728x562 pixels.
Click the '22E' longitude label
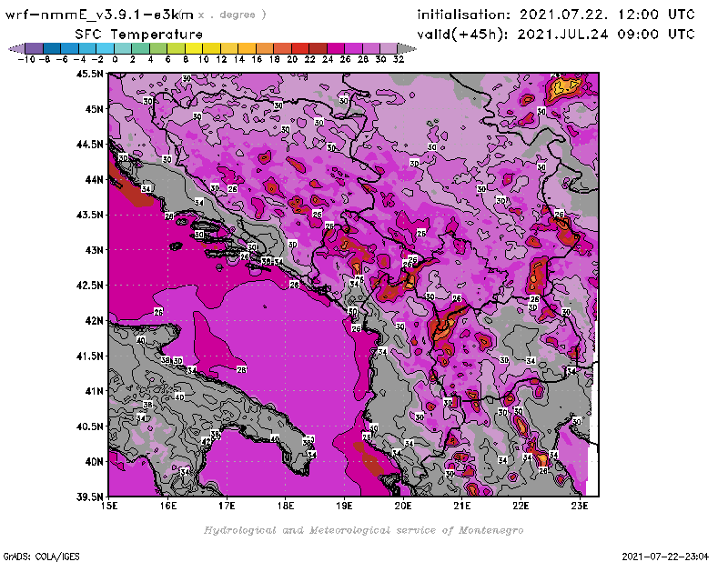click(521, 506)
